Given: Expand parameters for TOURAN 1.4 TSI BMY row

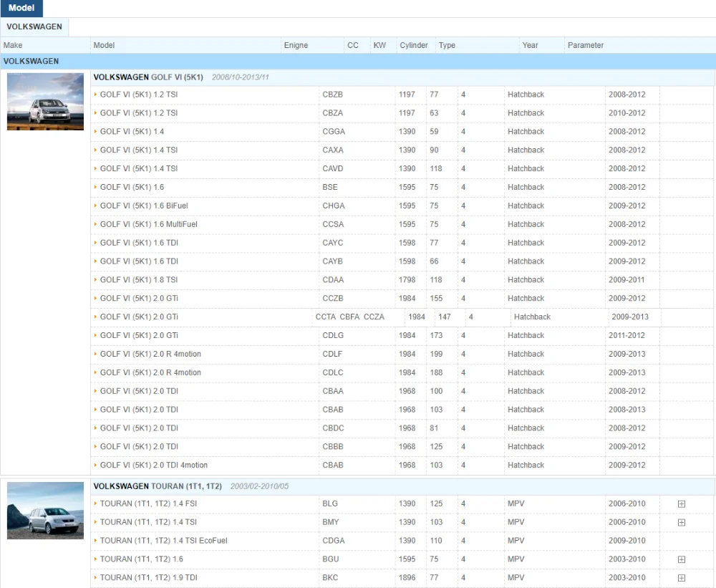Looking at the screenshot, I should (682, 522).
